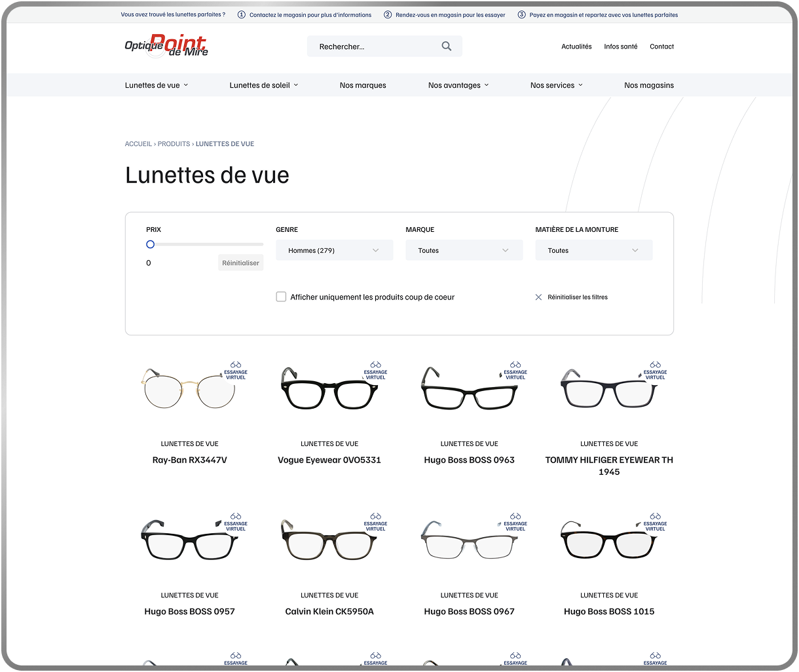Click the Tommy Hilfiger TH 1945 glasses image
799x672 pixels.
[x=609, y=388]
